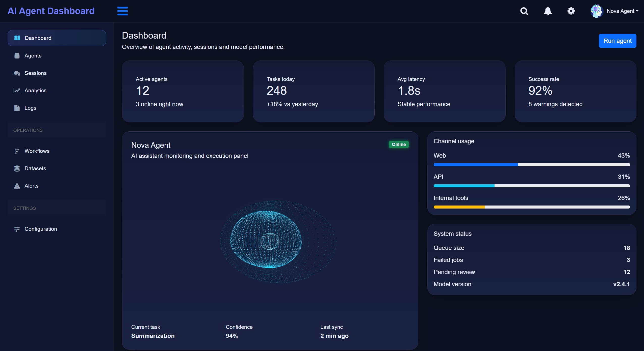Click the Web channel usage bar
The width and height of the screenshot is (644, 351).
point(531,165)
